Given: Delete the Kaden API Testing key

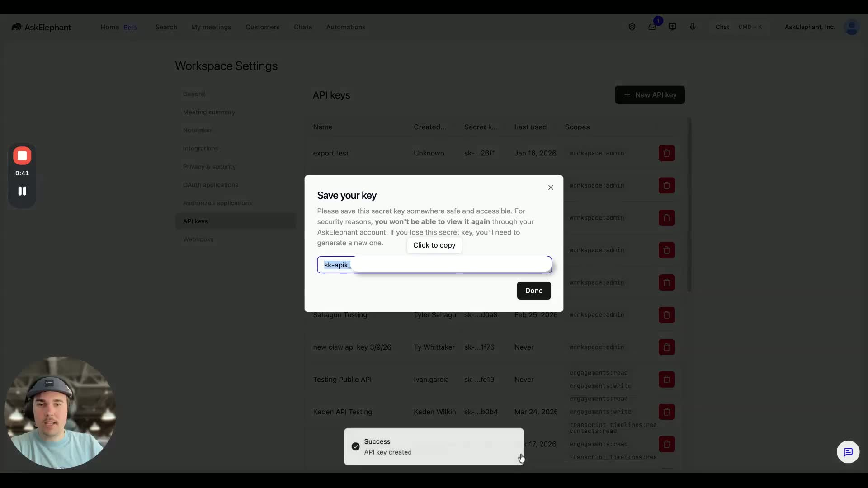Looking at the screenshot, I should [x=666, y=412].
